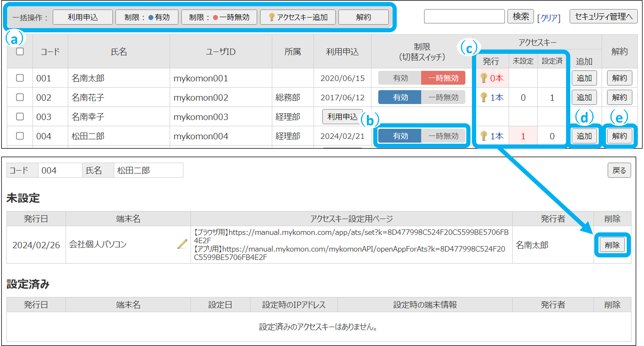This screenshot has width=644, height=346.
Task: Set user 002 restriction to 一時無効
Action: (x=443, y=97)
